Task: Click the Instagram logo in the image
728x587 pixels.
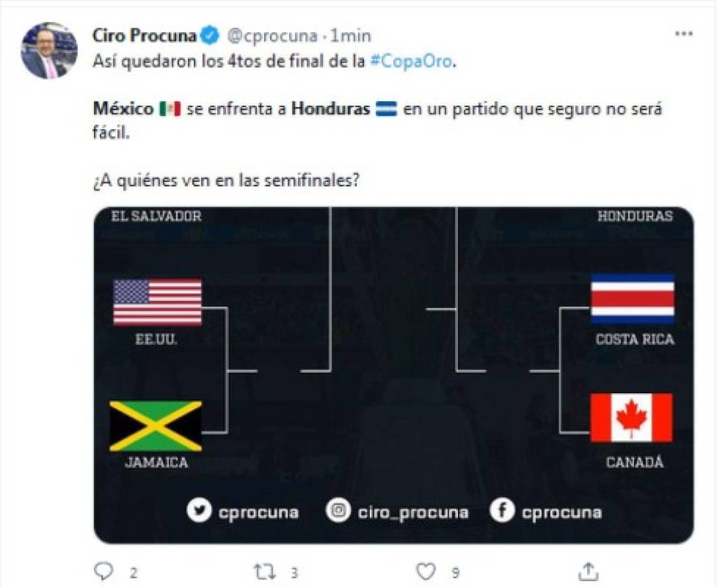Action: tap(337, 511)
